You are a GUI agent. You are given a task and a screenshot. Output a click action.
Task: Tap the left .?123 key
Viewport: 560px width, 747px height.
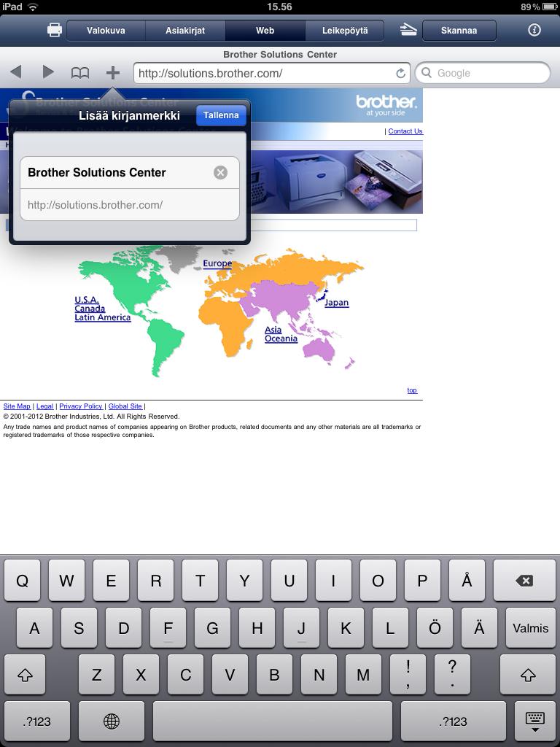pyautogui.click(x=37, y=721)
